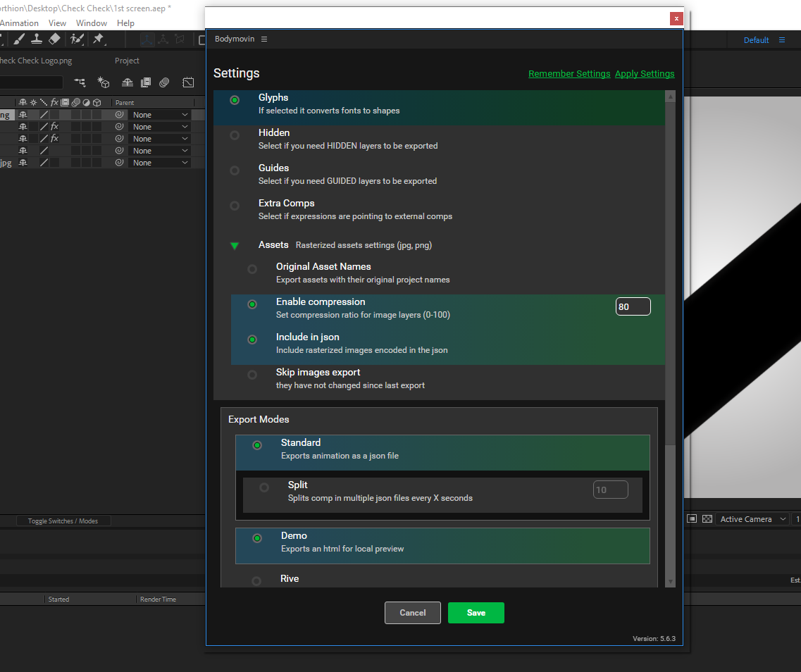This screenshot has width=801, height=672.
Task: Click the Apply Settings link
Action: tap(645, 73)
